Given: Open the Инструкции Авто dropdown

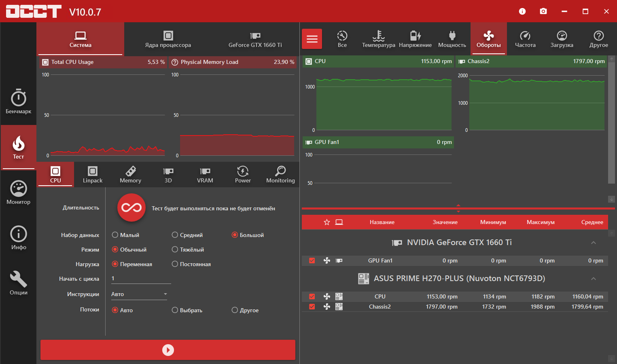Looking at the screenshot, I should coord(139,294).
